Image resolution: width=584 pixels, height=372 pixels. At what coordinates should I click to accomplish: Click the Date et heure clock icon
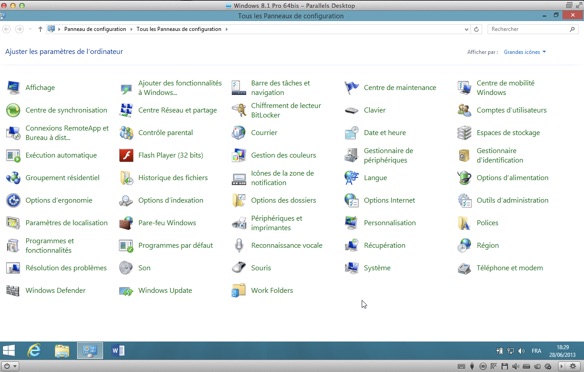point(352,133)
